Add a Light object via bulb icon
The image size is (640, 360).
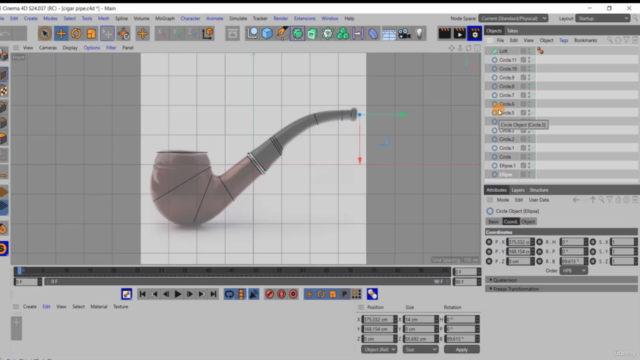click(x=419, y=33)
